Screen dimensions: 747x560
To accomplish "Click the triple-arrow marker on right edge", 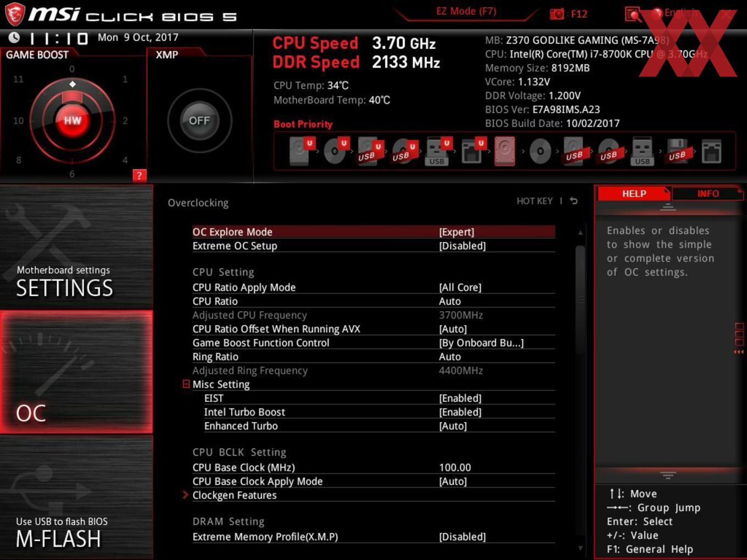I will click(x=739, y=351).
